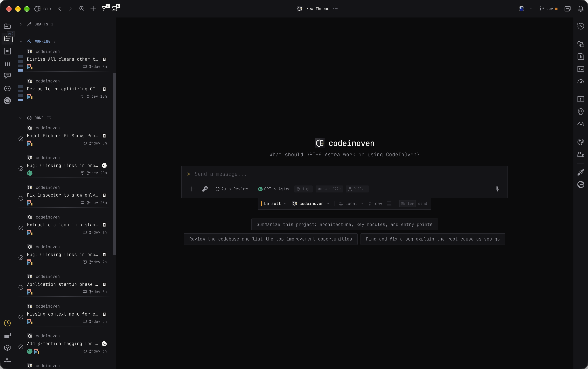Open the cloud icon in right sidebar
The height and width of the screenshot is (369, 588).
coord(581,124)
